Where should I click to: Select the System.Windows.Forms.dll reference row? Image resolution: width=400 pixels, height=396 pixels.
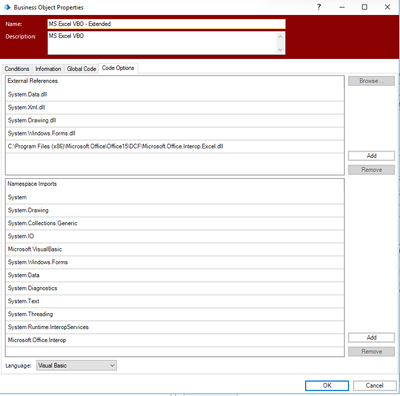point(175,134)
